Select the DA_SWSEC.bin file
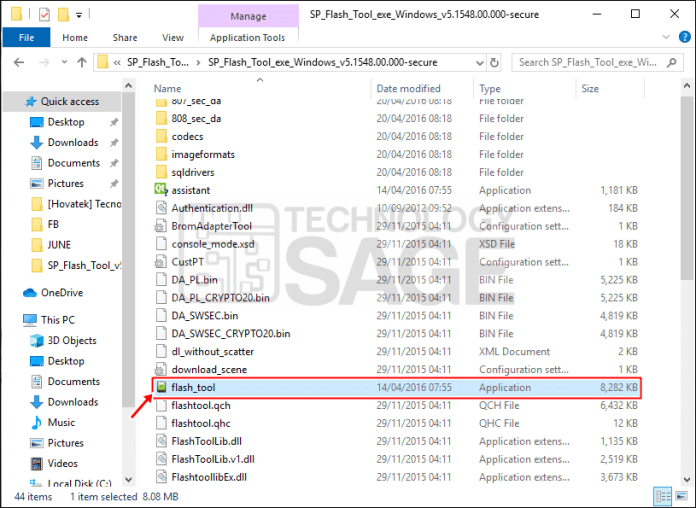 coord(205,316)
